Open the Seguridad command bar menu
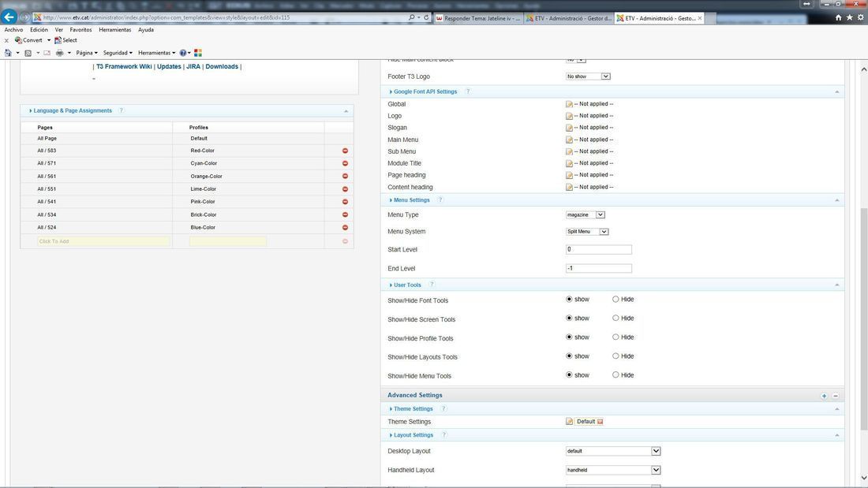 (x=118, y=53)
